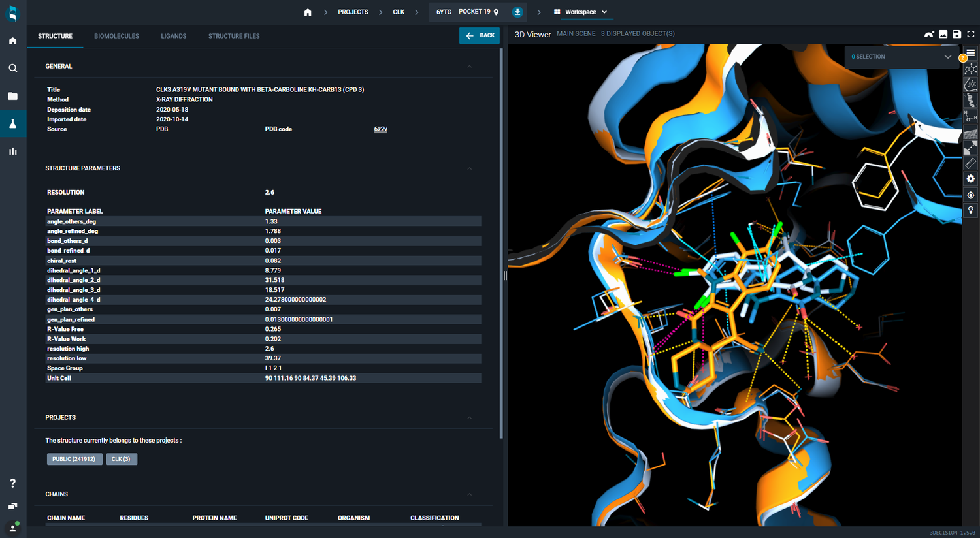Image resolution: width=980 pixels, height=538 pixels.
Task: Click the MAIN SCENE label
Action: pos(576,33)
